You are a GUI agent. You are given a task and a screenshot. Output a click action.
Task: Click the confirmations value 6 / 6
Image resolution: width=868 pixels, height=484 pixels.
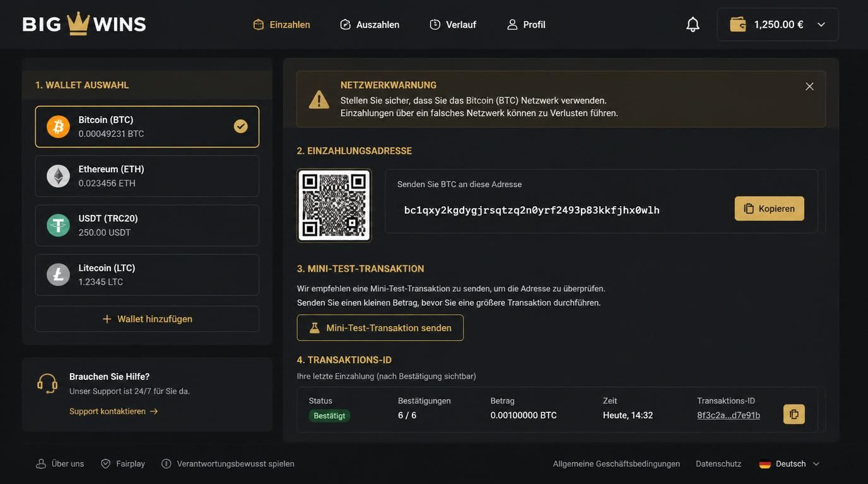[407, 415]
